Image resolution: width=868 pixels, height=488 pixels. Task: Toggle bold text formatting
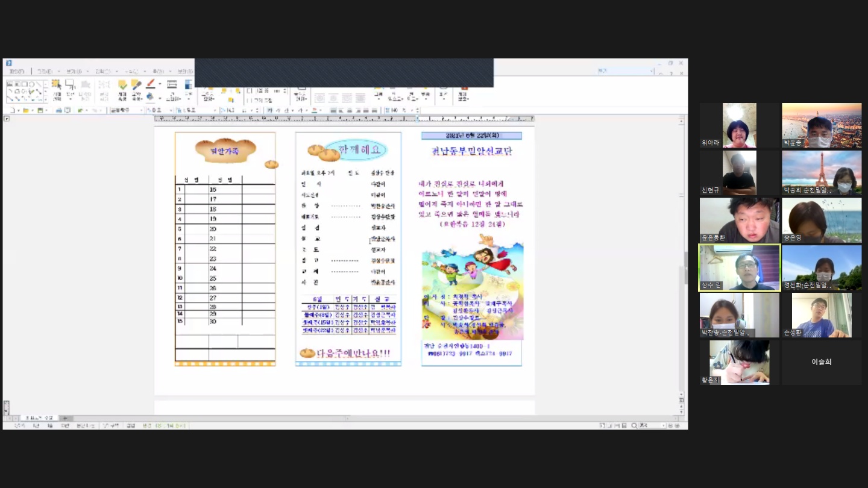coord(269,110)
